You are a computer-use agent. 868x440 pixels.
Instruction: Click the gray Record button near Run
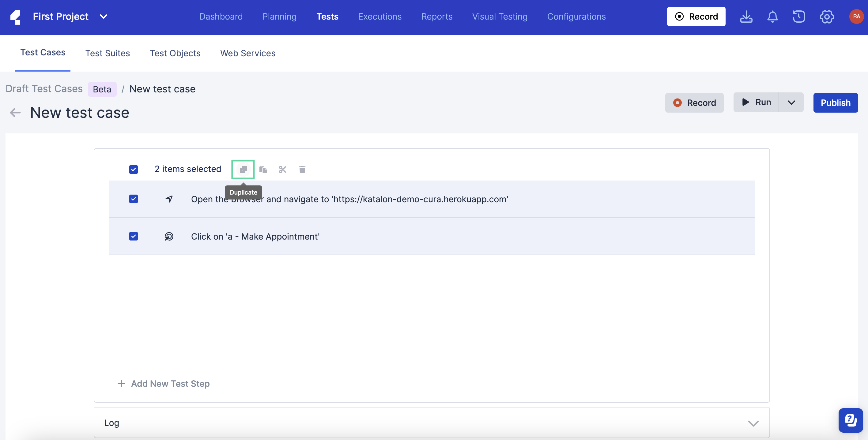click(694, 103)
